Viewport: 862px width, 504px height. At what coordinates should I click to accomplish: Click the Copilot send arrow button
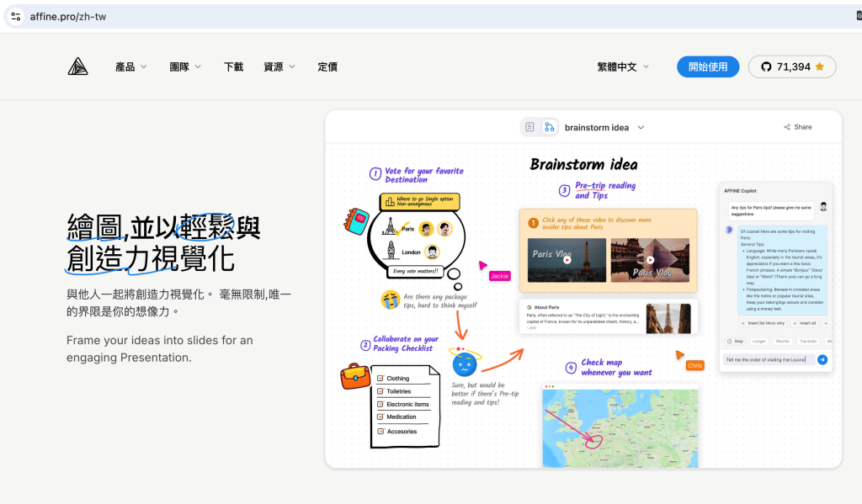(822, 359)
